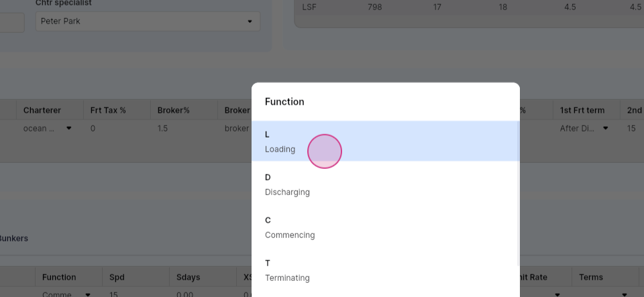Click the LSF row value 798

pos(375,7)
